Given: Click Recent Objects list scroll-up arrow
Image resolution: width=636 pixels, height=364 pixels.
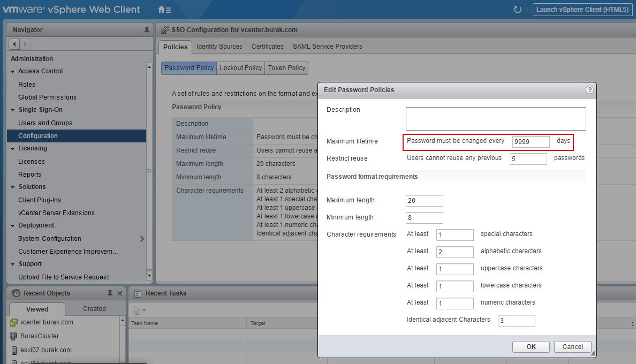Looking at the screenshot, I should click(123, 321).
